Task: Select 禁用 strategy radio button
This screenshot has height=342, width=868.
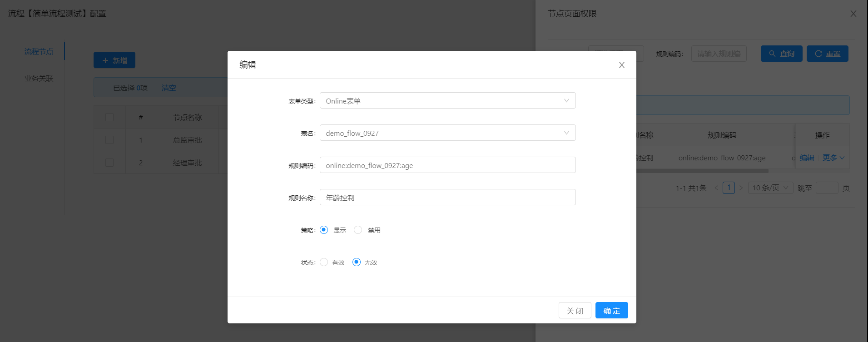Action: click(x=358, y=230)
